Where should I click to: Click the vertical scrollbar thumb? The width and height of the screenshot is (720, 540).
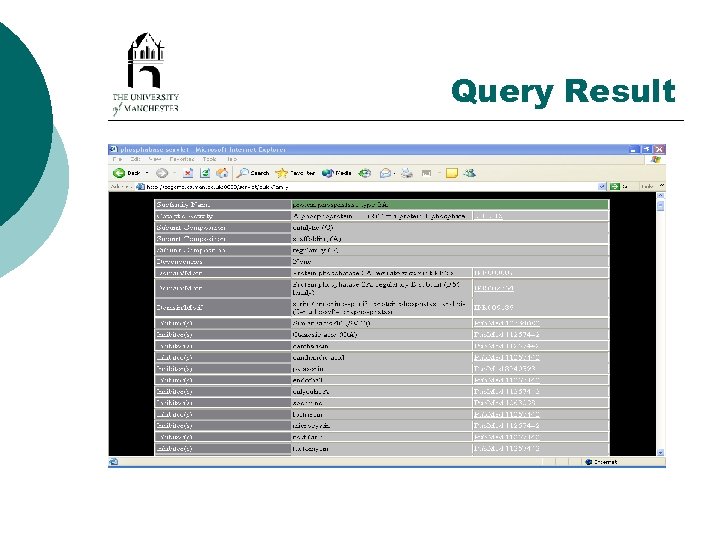(660, 206)
